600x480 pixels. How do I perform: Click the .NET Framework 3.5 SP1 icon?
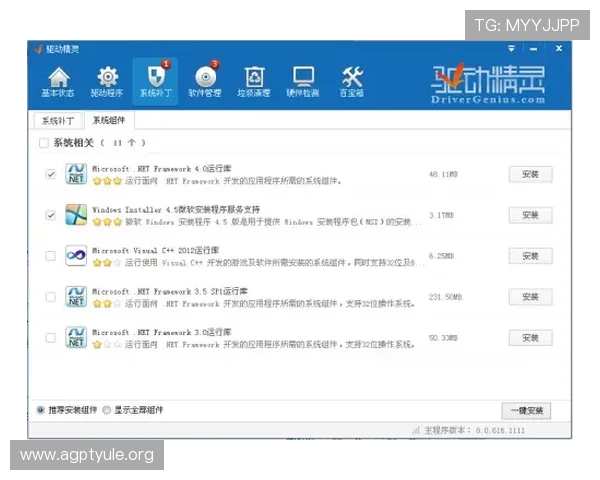coord(76,297)
